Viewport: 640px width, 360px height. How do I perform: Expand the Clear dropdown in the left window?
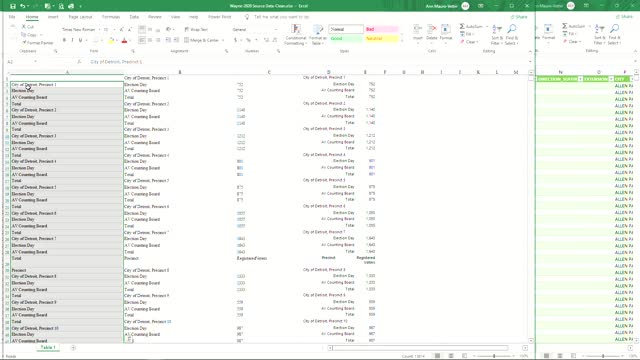click(x=478, y=42)
